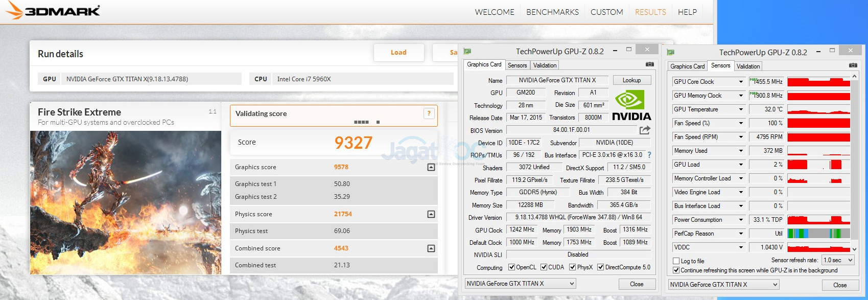Collapse the Graphics score section
The height and width of the screenshot is (300, 868).
tap(431, 167)
